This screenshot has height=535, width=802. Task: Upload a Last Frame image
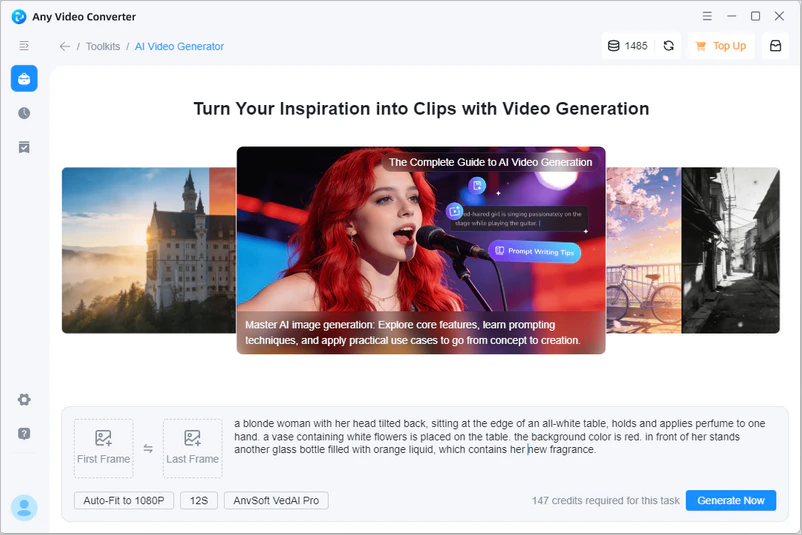click(193, 449)
